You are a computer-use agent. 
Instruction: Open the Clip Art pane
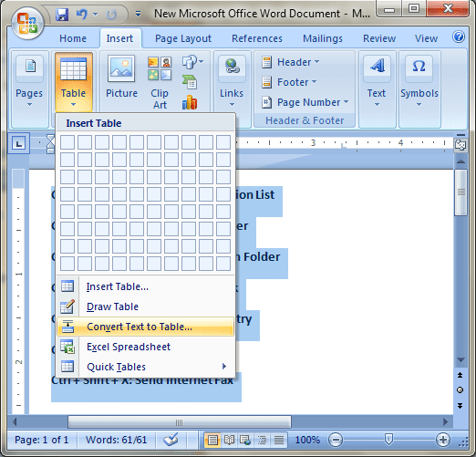click(x=160, y=83)
